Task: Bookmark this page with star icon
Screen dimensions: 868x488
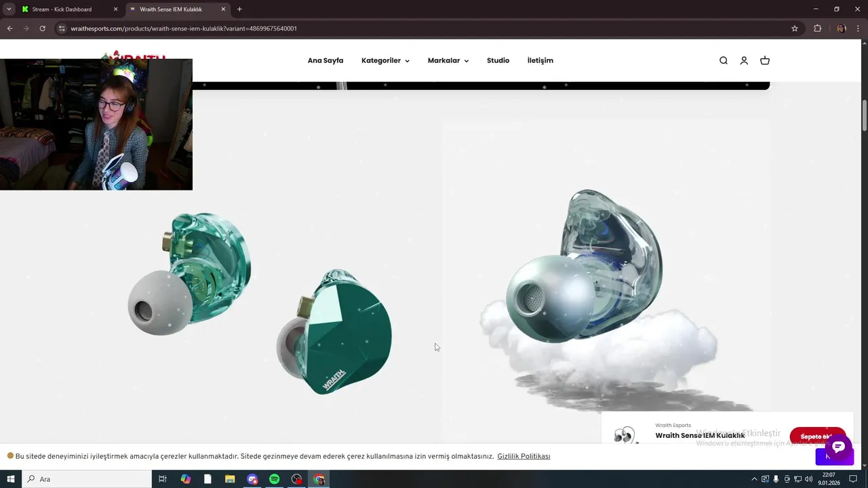Action: coord(795,28)
